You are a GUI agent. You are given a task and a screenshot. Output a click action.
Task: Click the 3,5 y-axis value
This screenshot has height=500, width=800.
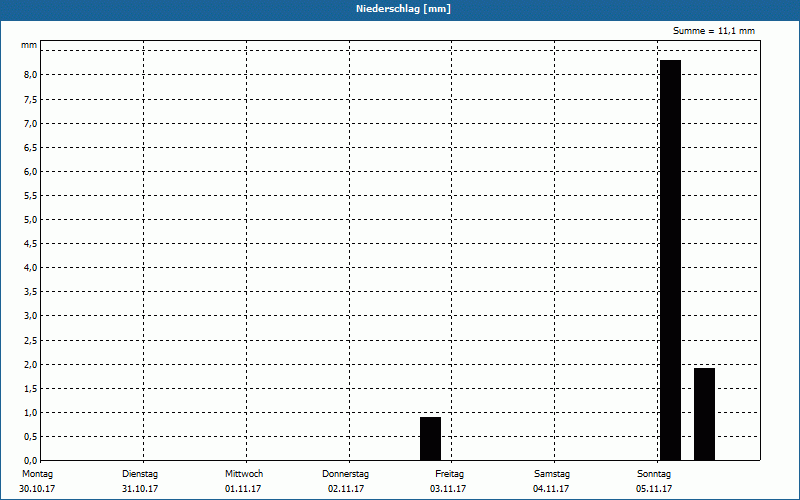tap(31, 292)
